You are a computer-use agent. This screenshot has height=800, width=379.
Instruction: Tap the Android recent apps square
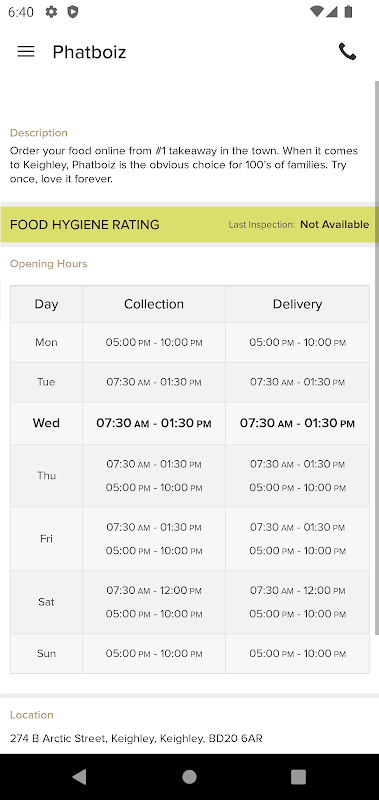[x=298, y=777]
